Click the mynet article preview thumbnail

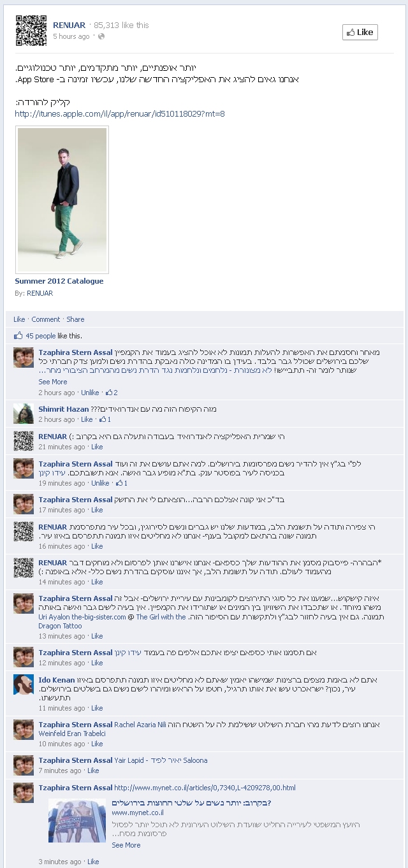[77, 821]
